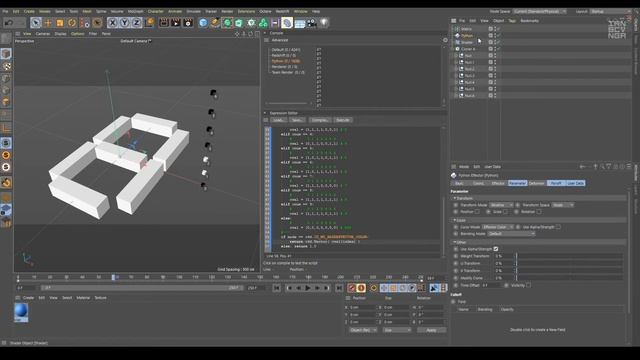Screen dimensions: 640x360
Task: Open the Size mode dropdown in Coordinates
Action: [397, 330]
